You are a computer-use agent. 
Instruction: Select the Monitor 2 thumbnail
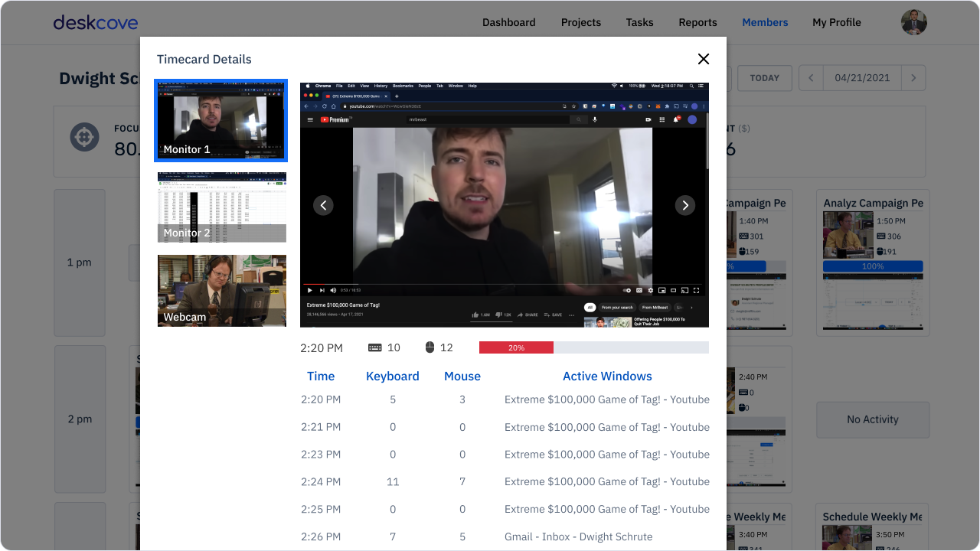click(x=222, y=207)
